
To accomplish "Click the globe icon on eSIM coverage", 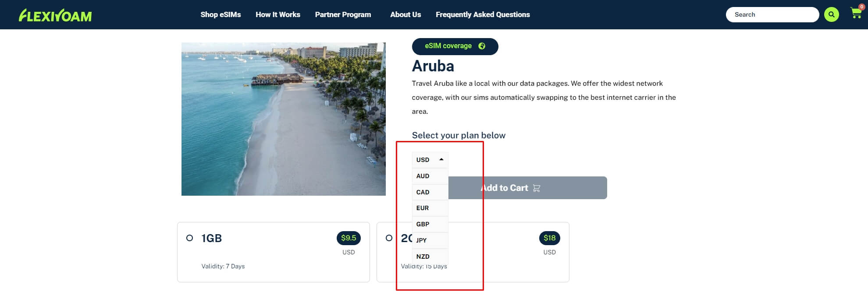I will (x=482, y=46).
